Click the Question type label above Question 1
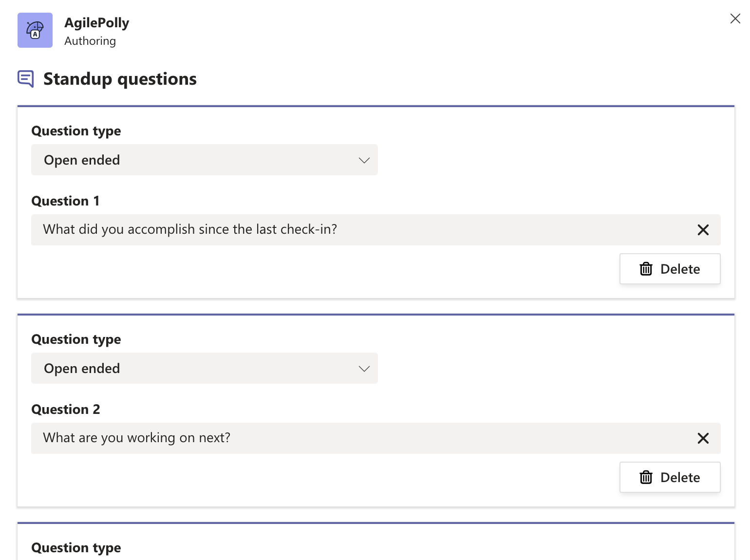Viewport: 750px width, 560px height. tap(76, 131)
